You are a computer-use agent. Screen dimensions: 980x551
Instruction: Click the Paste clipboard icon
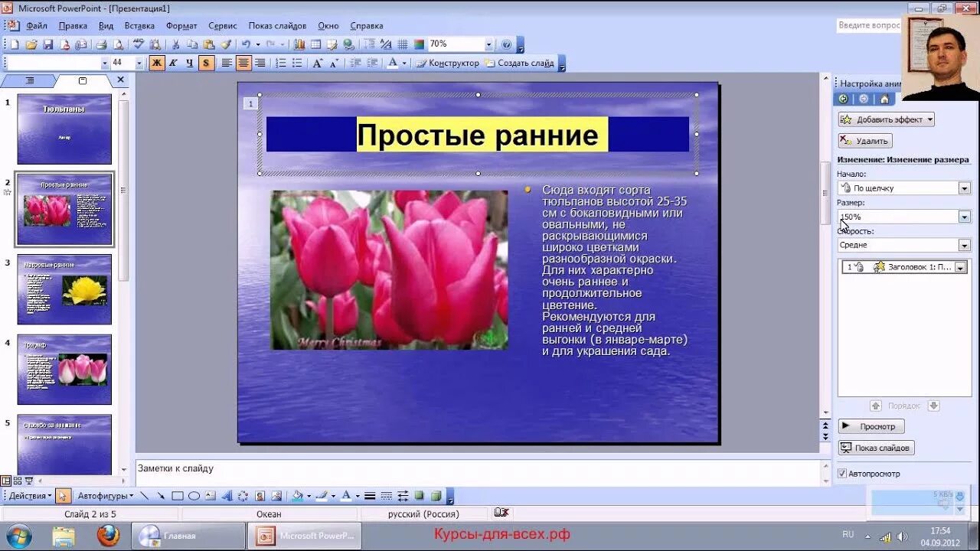coord(209,44)
